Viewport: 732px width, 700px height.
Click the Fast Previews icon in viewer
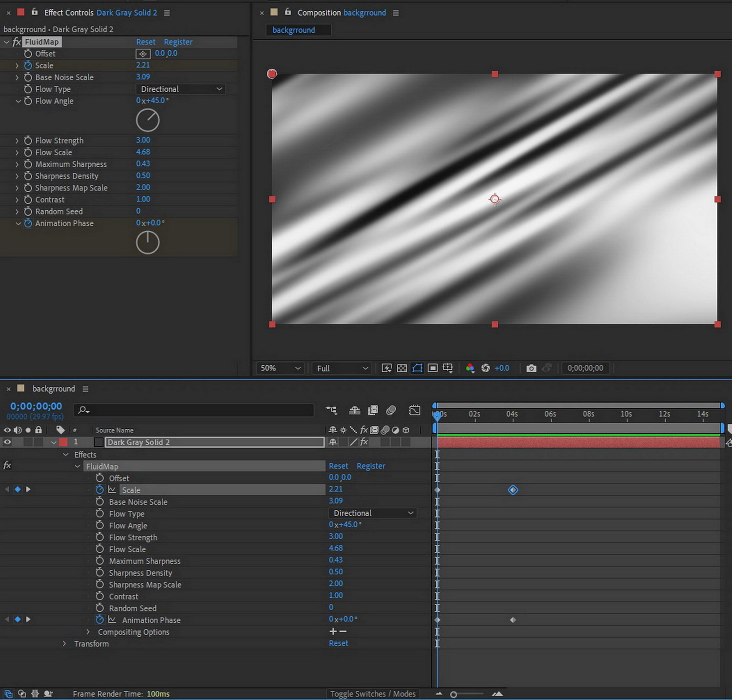tap(386, 368)
